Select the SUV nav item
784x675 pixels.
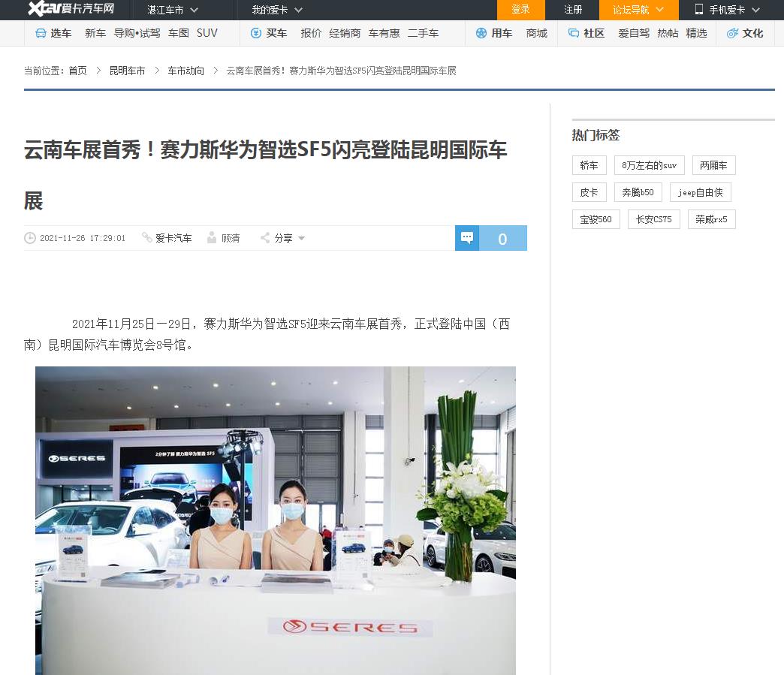pos(207,34)
